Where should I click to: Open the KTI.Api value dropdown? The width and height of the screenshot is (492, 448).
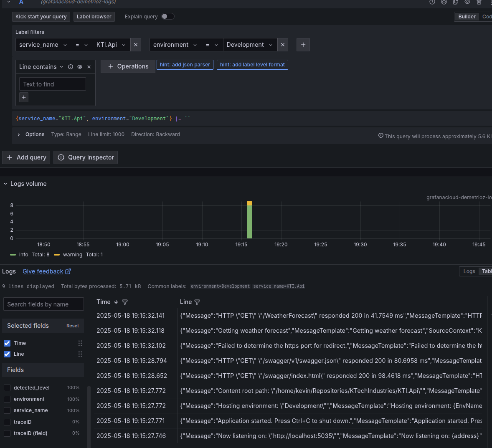pos(111,45)
